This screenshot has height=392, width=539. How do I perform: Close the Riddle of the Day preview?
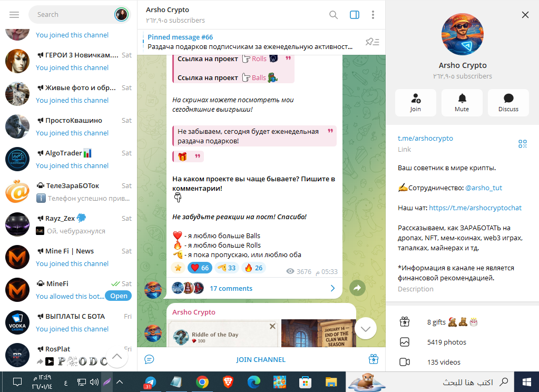point(272,326)
